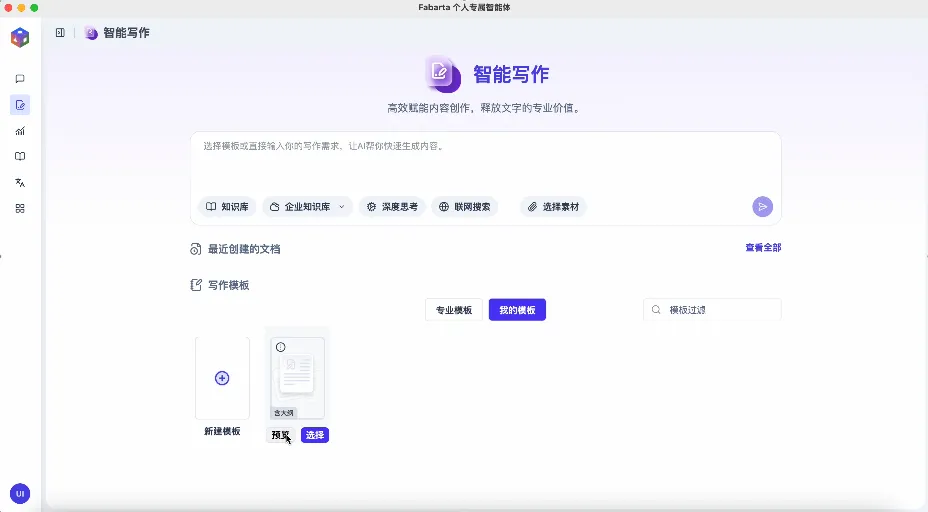Switch to the 专业模板 tab
This screenshot has height=512, width=928.
coord(454,310)
